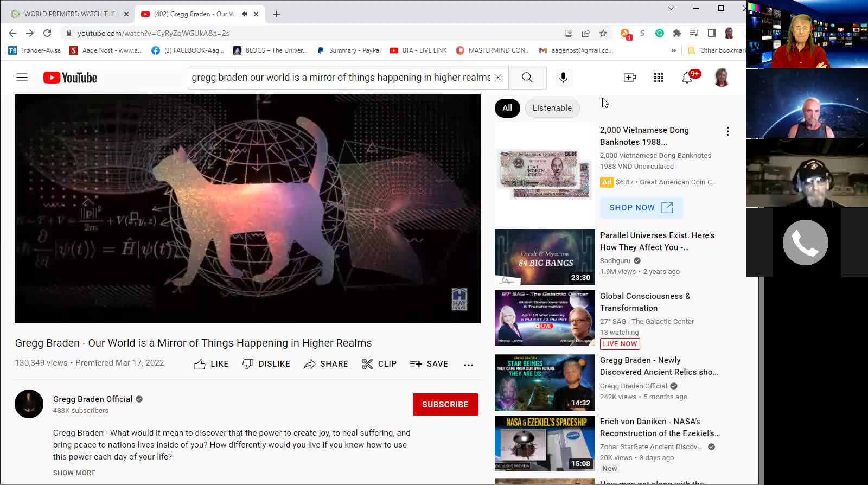The height and width of the screenshot is (485, 868).
Task: Open Erich von Daniken NASA's Reconstruction video
Action: point(660,427)
